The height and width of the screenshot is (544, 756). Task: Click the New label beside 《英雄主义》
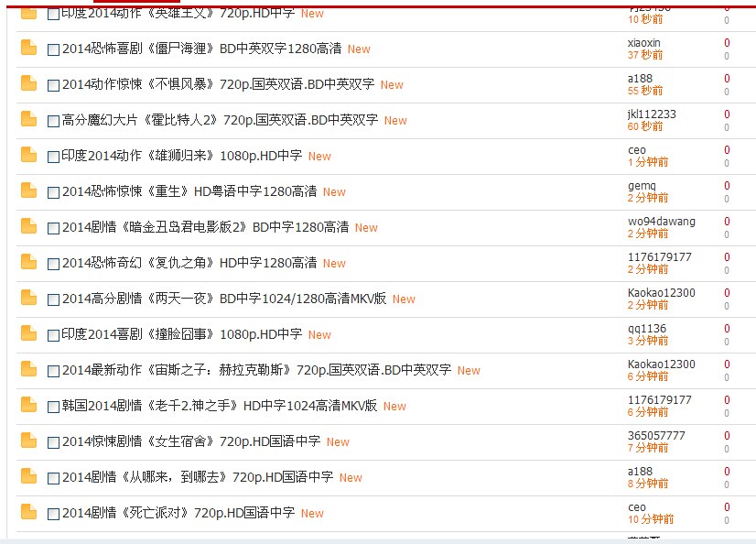311,14
